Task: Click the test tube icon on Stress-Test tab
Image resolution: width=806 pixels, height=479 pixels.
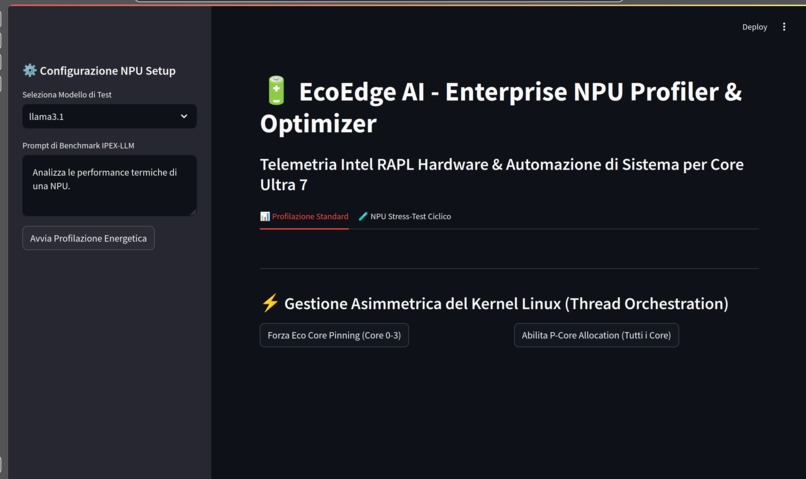Action: pyautogui.click(x=363, y=216)
